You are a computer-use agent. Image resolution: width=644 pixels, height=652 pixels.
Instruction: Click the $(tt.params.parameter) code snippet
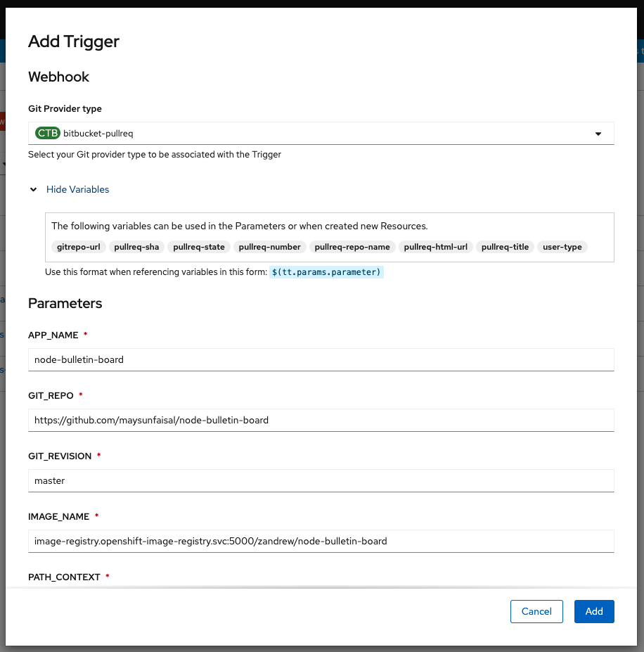coord(326,272)
